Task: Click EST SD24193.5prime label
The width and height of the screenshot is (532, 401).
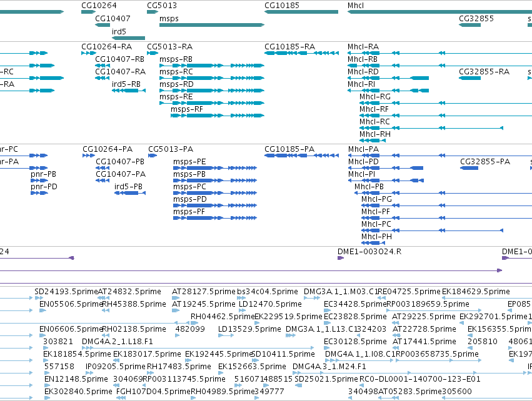Action: click(66, 292)
